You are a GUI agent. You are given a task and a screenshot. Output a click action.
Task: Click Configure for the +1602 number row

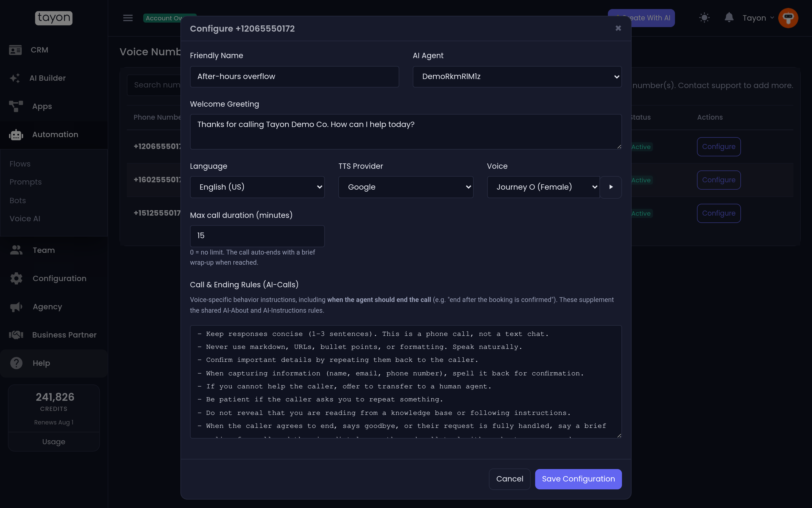718,180
